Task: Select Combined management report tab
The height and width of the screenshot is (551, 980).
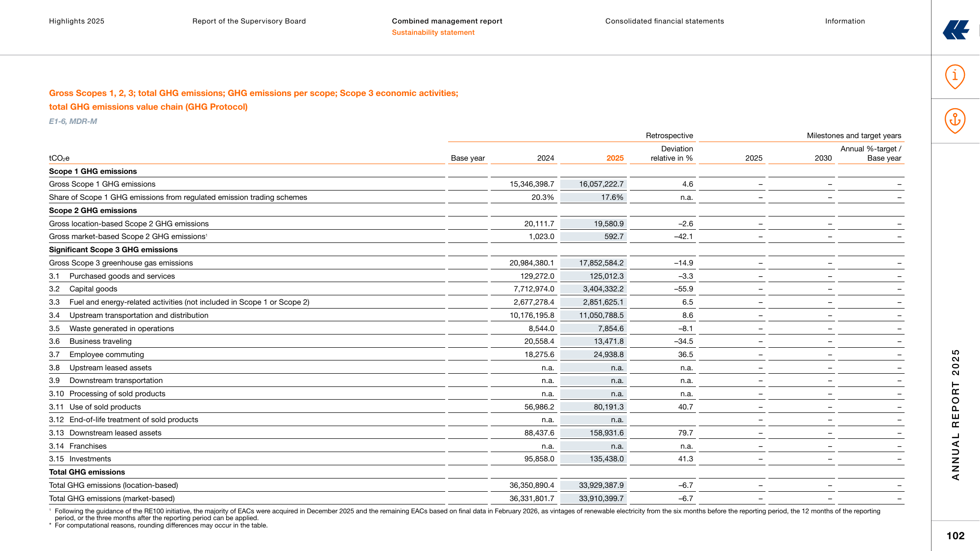Action: tap(447, 21)
